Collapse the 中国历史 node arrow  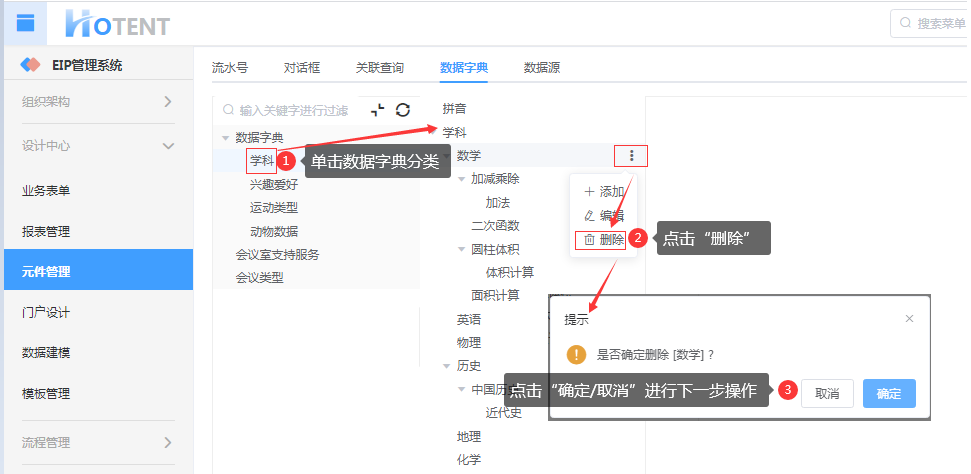pyautogui.click(x=461, y=389)
